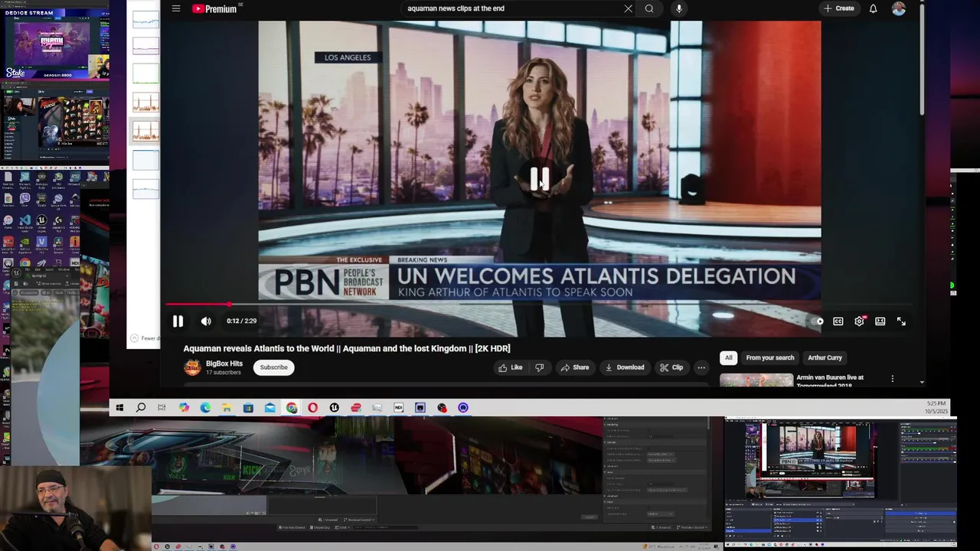Viewport: 980px width, 551px height.
Task: Open the Mail app from the taskbar
Action: click(x=269, y=408)
